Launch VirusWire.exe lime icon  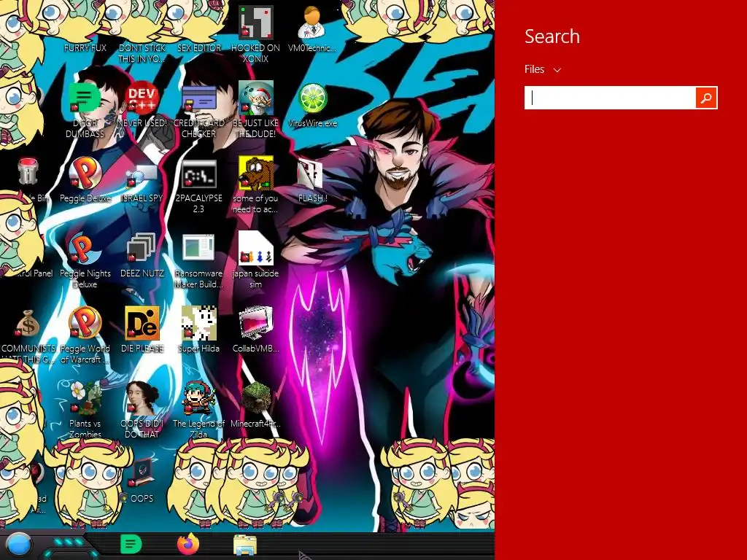[312, 98]
